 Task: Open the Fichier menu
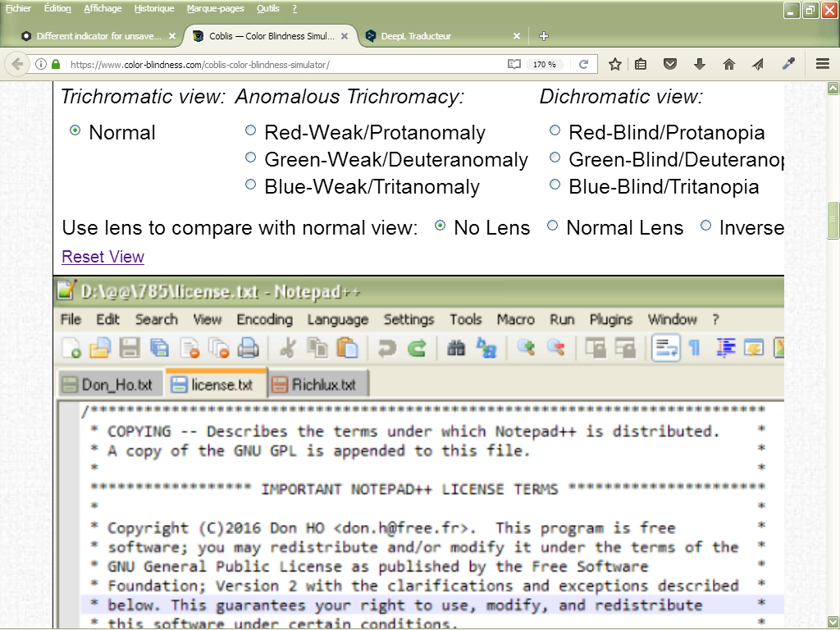pos(18,8)
